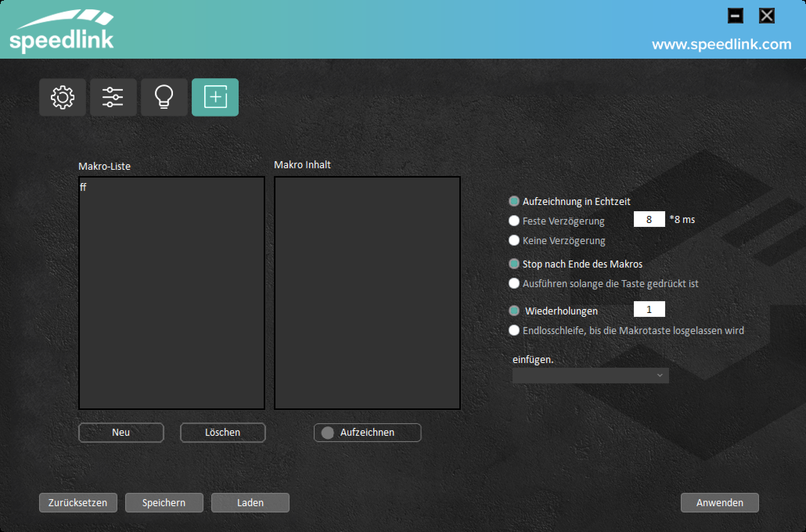Close the speedlink window
Image resolution: width=806 pixels, height=532 pixels.
[x=766, y=16]
